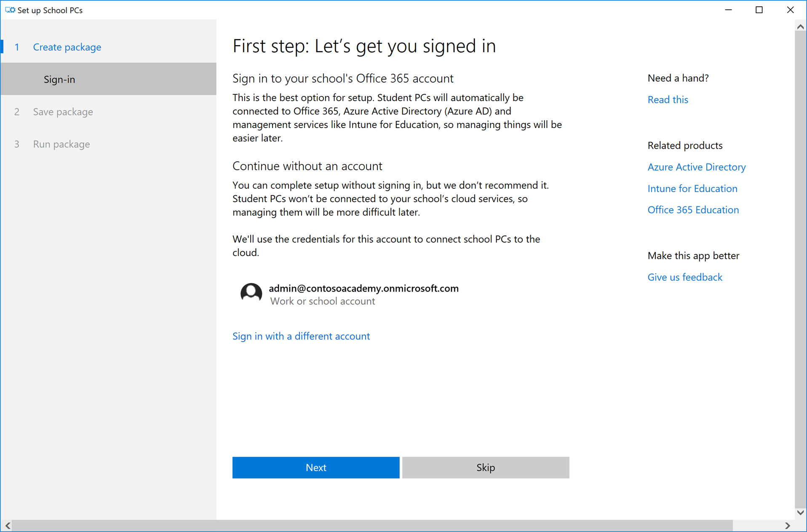Image resolution: width=807 pixels, height=532 pixels.
Task: Click the Set up School PCs app icon
Action: pyautogui.click(x=10, y=10)
